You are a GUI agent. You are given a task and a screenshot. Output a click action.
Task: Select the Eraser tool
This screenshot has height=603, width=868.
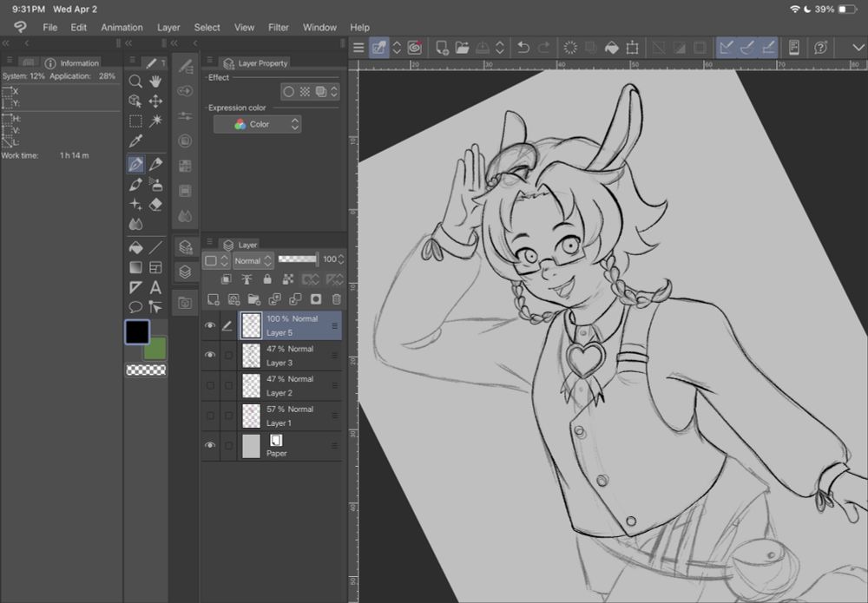[155, 204]
